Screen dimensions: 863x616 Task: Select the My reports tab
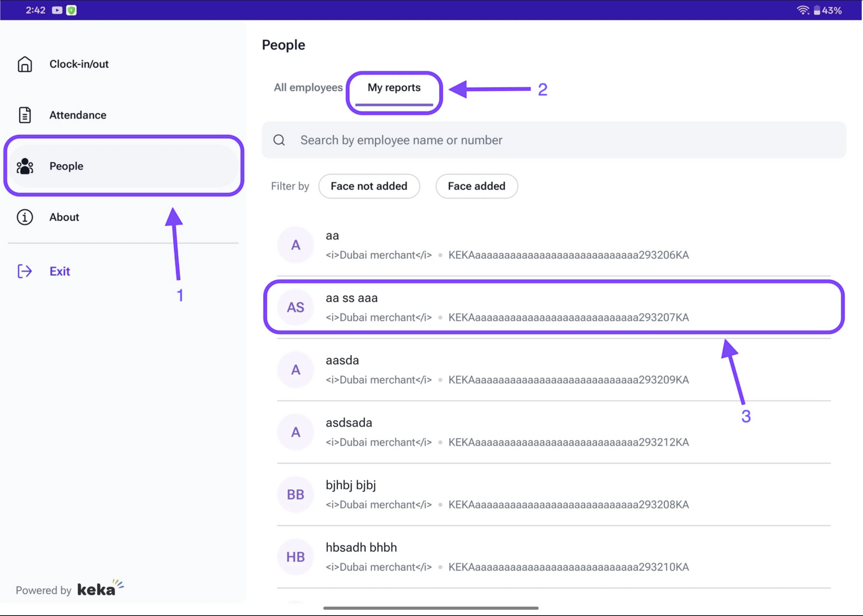pyautogui.click(x=394, y=88)
